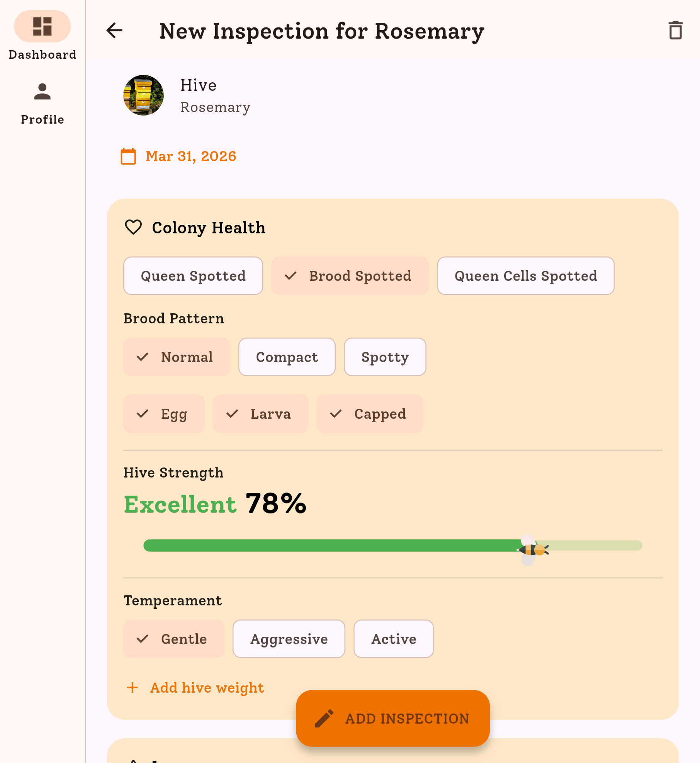The image size is (700, 763).
Task: Open the Dashboard from the sidebar
Action: [42, 35]
